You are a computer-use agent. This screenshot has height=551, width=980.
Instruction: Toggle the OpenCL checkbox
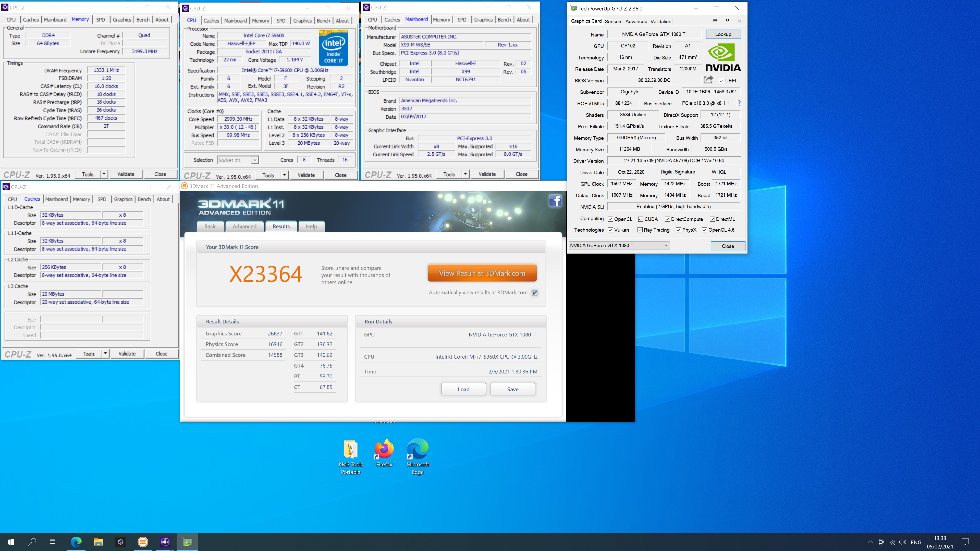coord(610,219)
